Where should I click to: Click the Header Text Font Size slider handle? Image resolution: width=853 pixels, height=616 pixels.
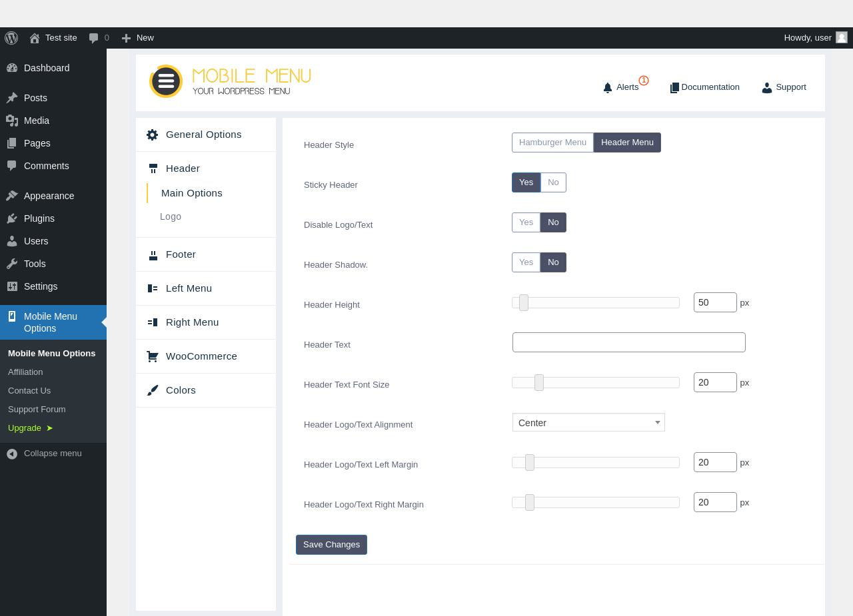539,383
